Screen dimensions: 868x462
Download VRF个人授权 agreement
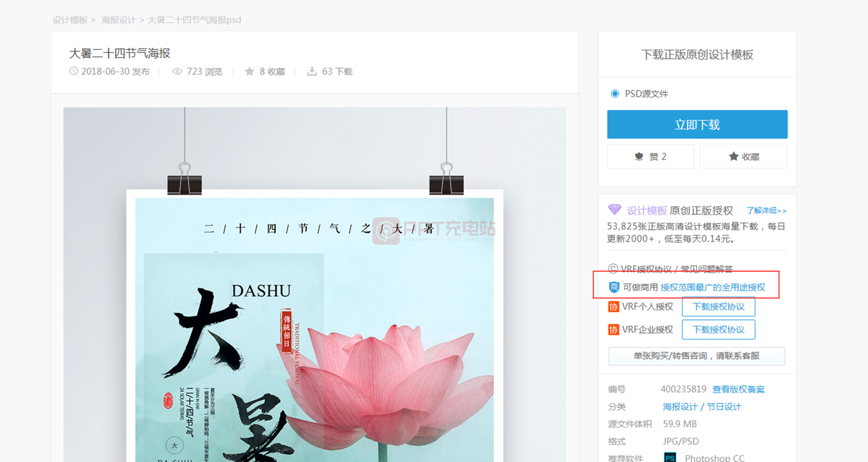(718, 307)
